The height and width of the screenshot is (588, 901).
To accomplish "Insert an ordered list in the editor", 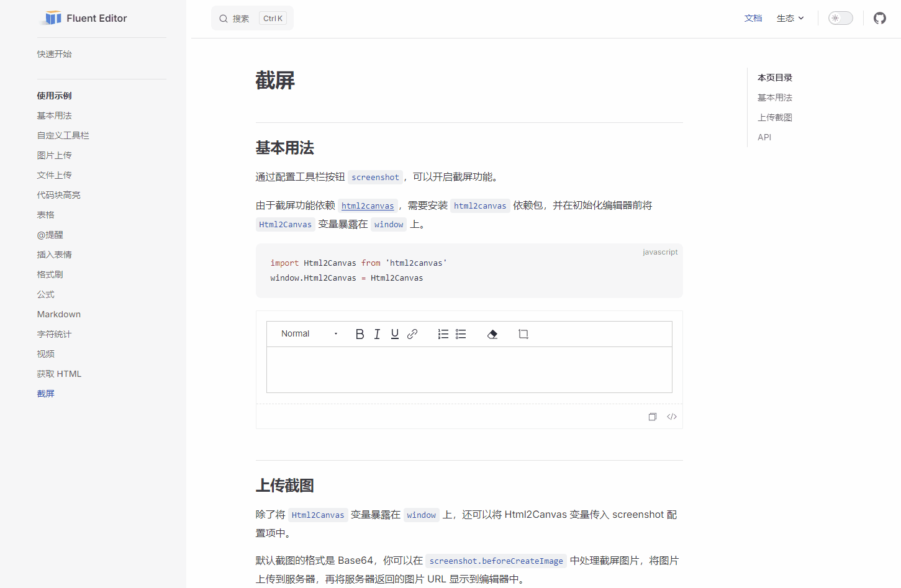I will coord(443,333).
